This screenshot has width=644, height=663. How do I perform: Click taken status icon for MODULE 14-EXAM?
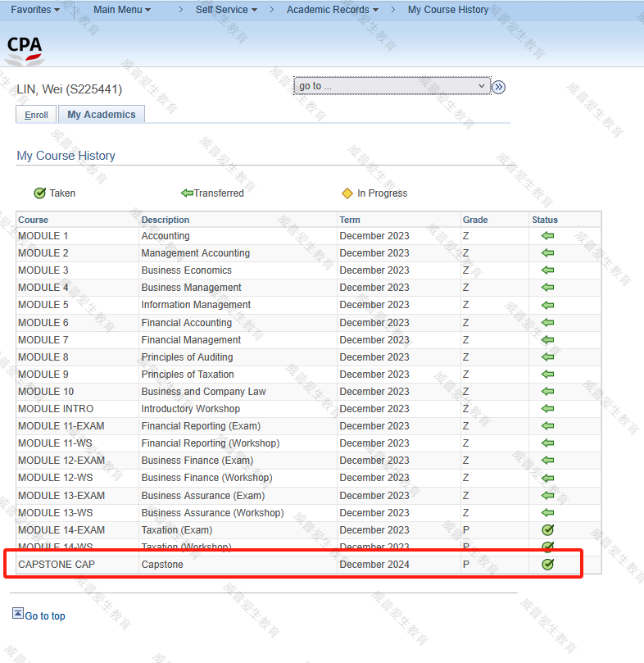point(548,529)
